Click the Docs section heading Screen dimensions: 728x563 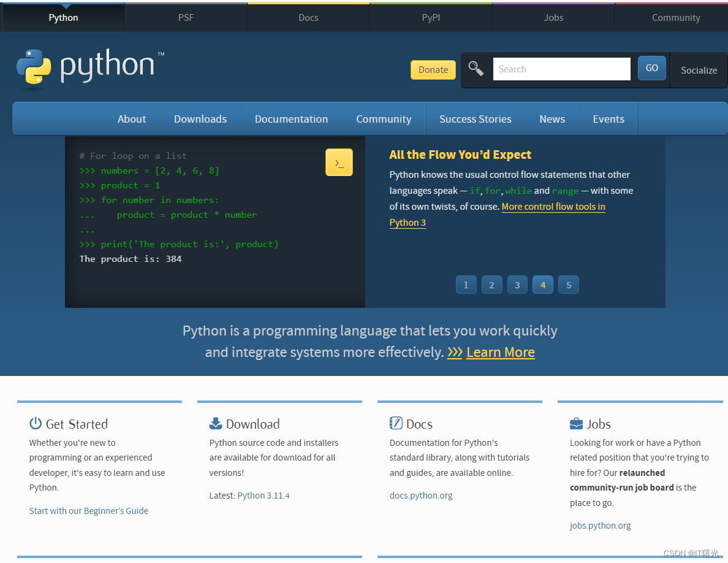419,424
